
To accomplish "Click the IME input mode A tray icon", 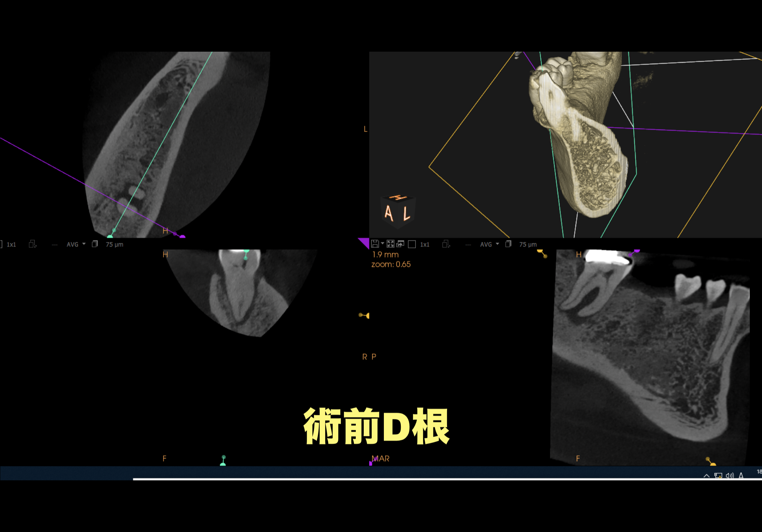I will (x=741, y=476).
